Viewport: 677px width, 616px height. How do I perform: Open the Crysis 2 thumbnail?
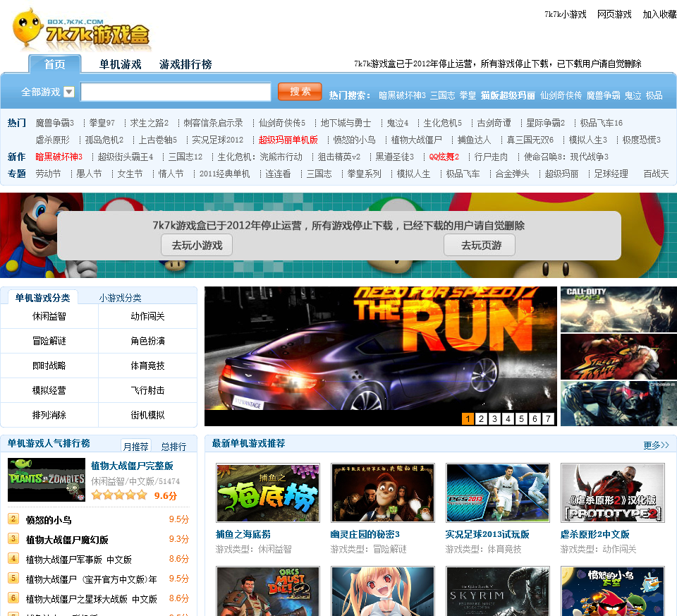618,404
